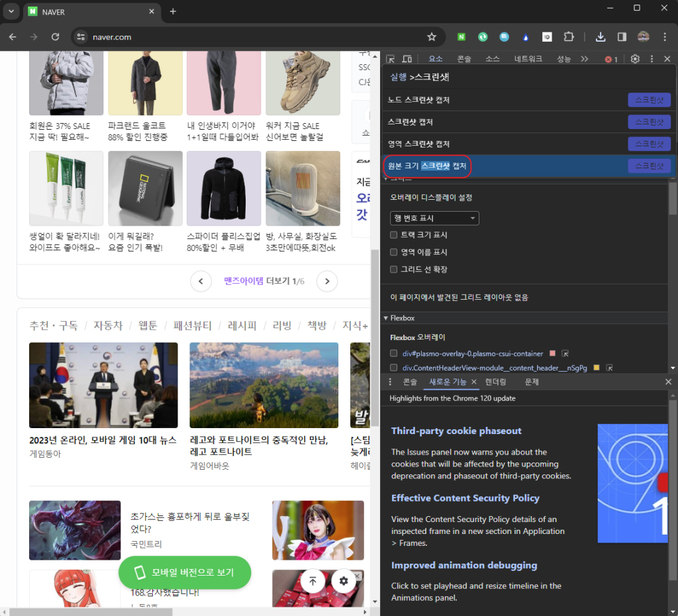Bookmark this page with the star icon
Screen dimensions: 678x616
tap(432, 37)
